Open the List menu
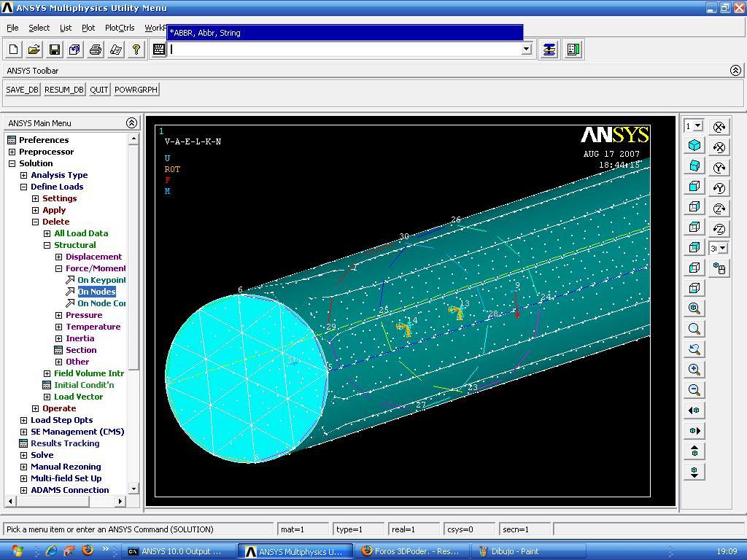Screen dimensions: 747x560 66,28
